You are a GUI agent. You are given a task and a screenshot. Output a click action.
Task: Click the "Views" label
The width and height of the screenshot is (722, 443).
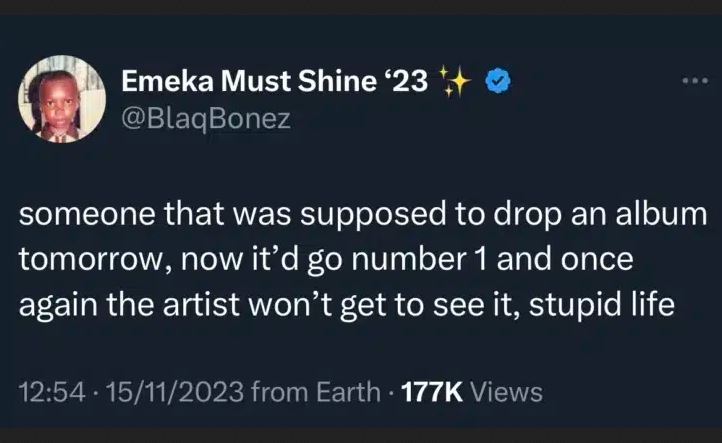507,390
